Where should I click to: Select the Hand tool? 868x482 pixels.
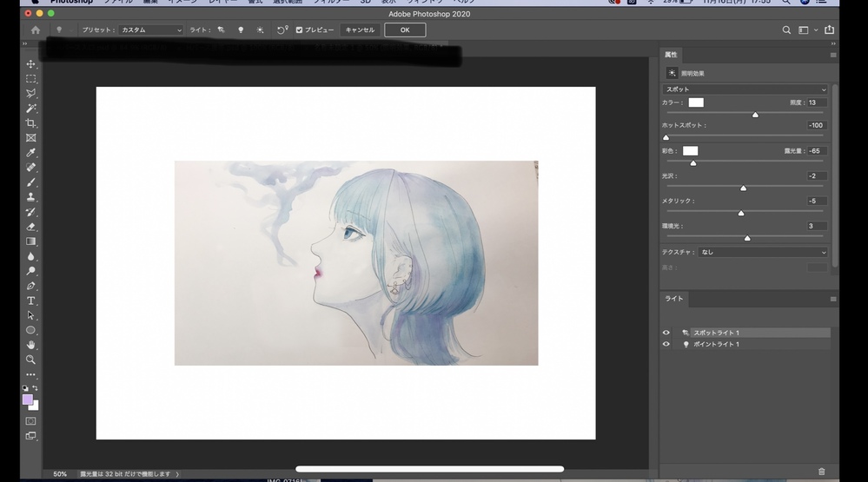coord(31,345)
